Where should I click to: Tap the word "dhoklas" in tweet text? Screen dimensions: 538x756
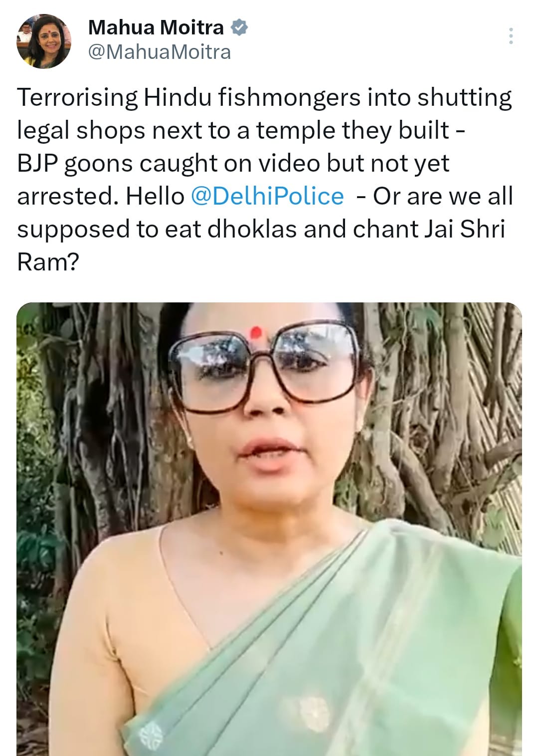pos(252,229)
